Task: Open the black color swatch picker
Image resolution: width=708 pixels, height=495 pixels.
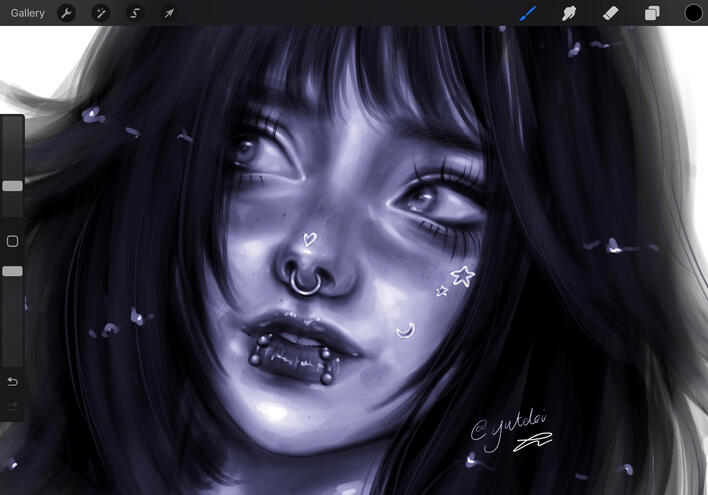Action: point(693,13)
